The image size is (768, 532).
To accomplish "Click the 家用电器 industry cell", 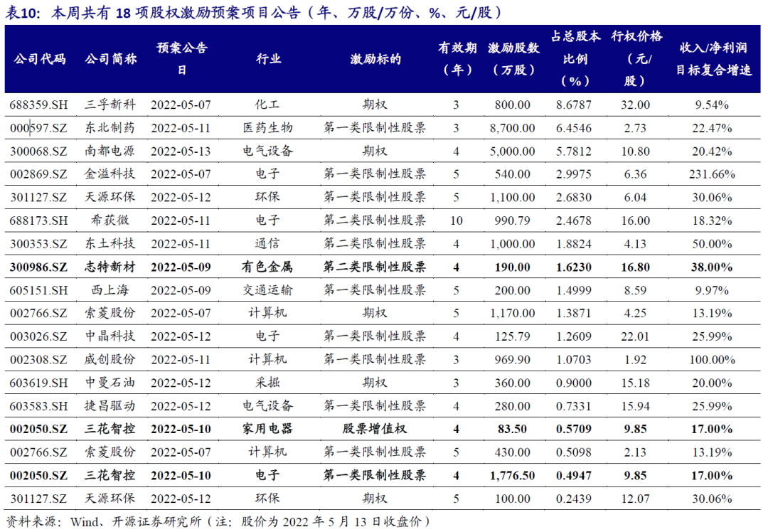I will (x=267, y=429).
